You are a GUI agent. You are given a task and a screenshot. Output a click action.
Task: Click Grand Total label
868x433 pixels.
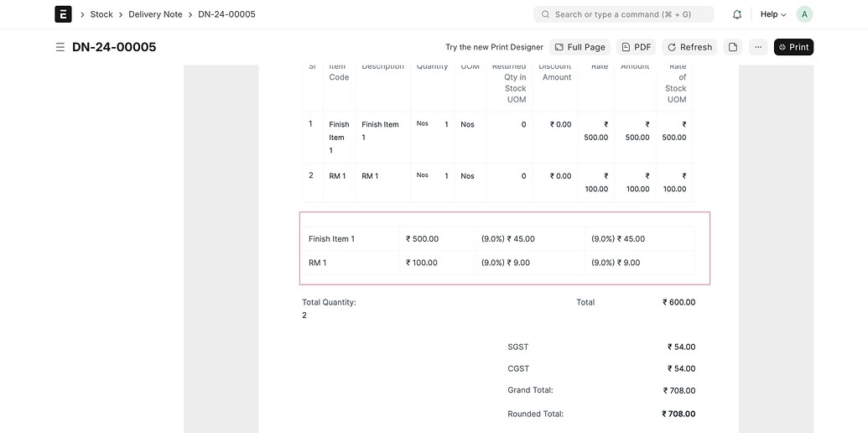click(530, 390)
